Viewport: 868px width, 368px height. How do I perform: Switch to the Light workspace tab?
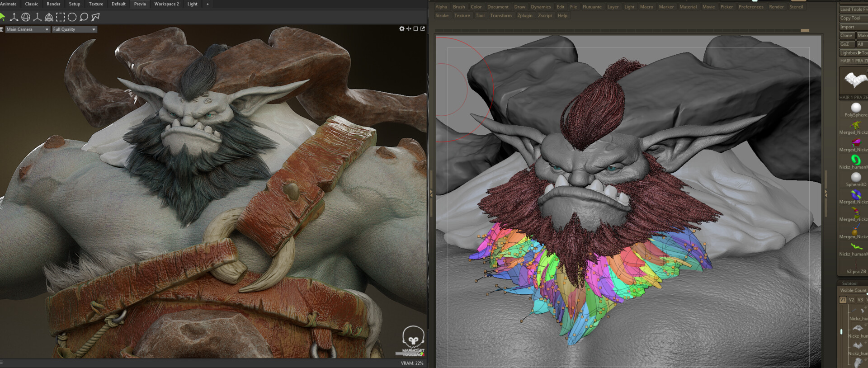(193, 4)
